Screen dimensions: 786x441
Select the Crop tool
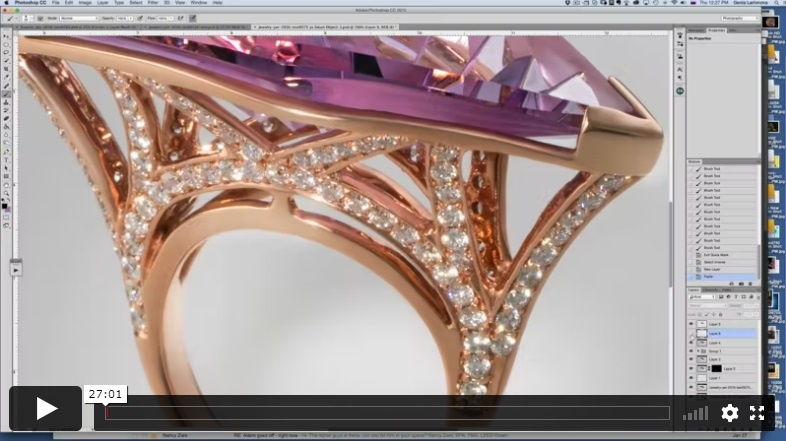point(6,69)
